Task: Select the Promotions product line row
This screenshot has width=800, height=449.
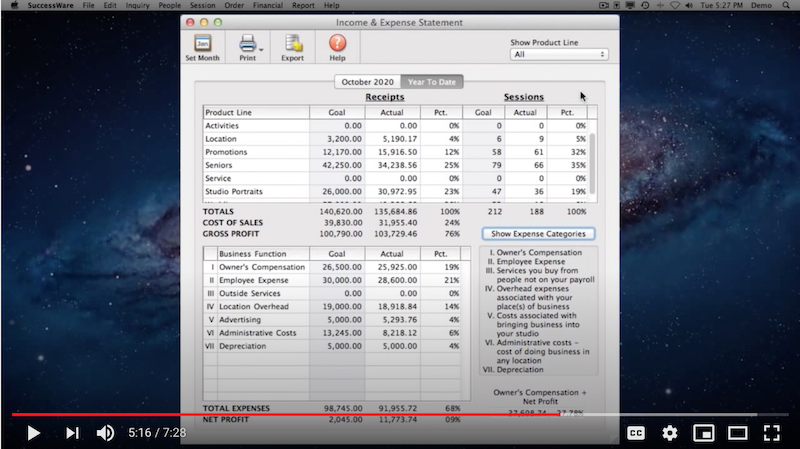Action: click(x=396, y=152)
